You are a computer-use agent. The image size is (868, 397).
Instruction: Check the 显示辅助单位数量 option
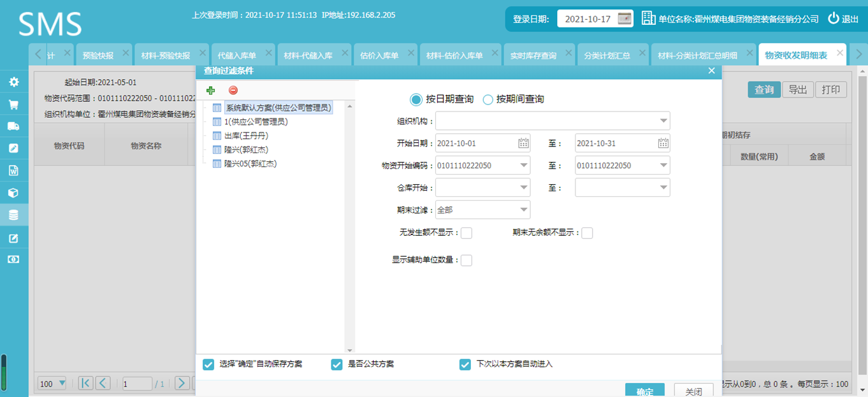(466, 260)
